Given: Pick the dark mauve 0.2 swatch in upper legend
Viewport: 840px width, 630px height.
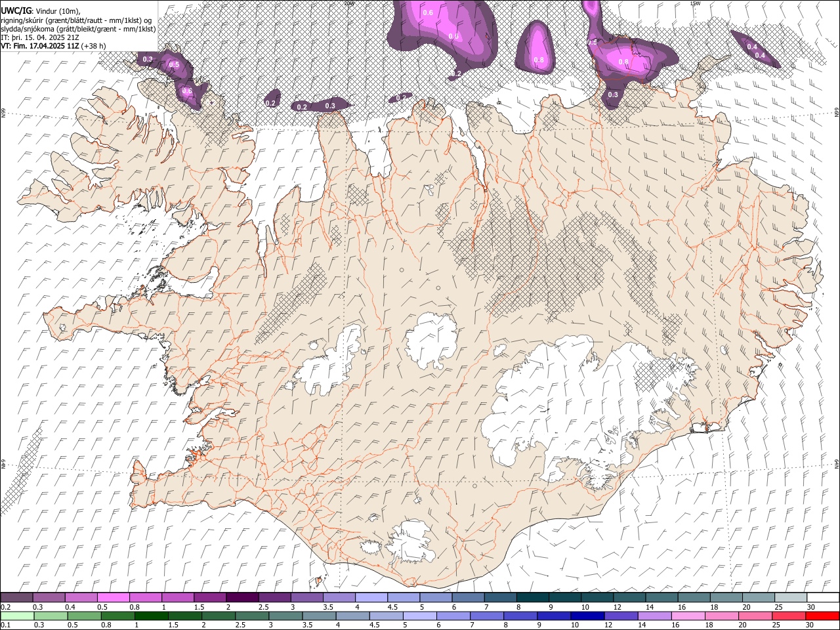Looking at the screenshot, I should [x=17, y=597].
